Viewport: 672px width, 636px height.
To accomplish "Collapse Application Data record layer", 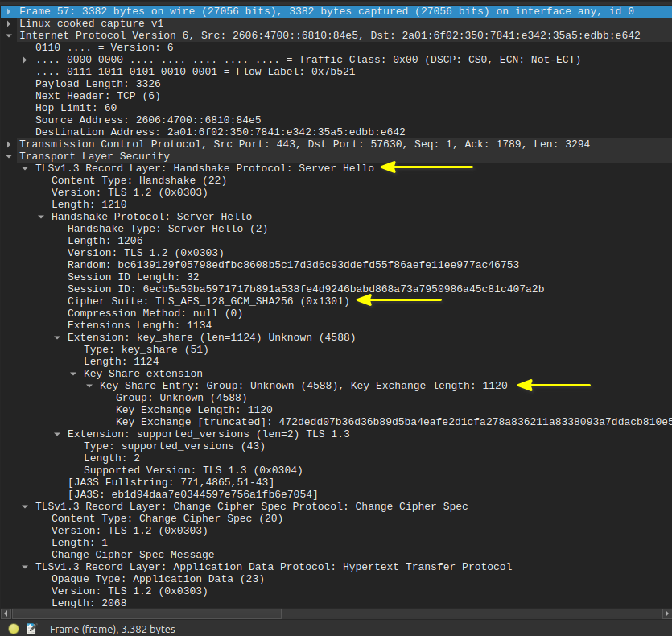I will point(25,567).
